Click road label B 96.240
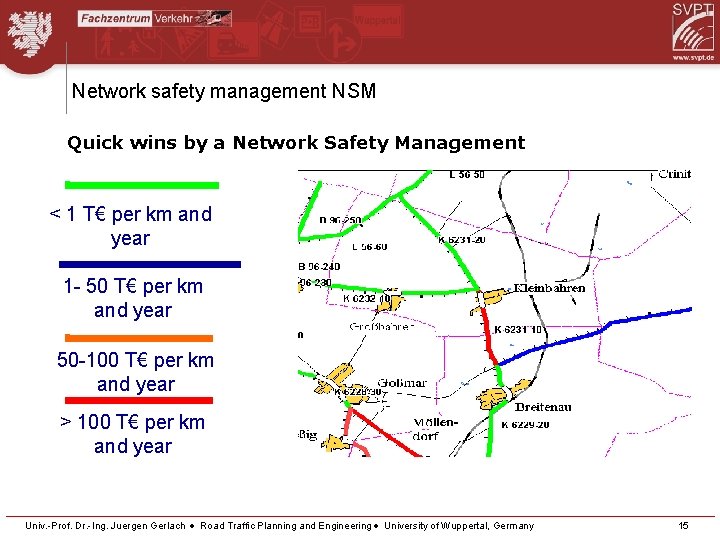Viewport: 720px width, 540px height. pyautogui.click(x=319, y=266)
